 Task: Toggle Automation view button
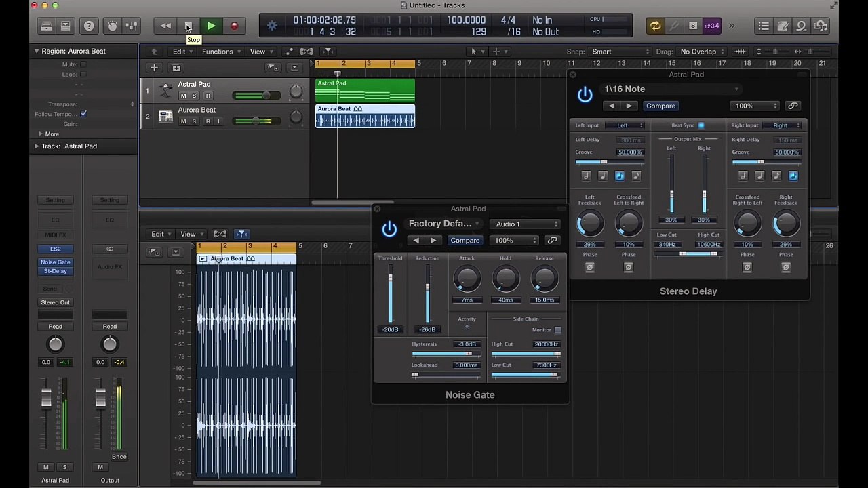290,52
